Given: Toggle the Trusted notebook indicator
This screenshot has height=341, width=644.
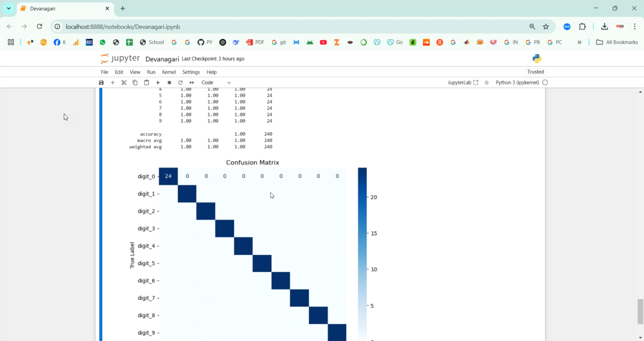Looking at the screenshot, I should point(535,72).
